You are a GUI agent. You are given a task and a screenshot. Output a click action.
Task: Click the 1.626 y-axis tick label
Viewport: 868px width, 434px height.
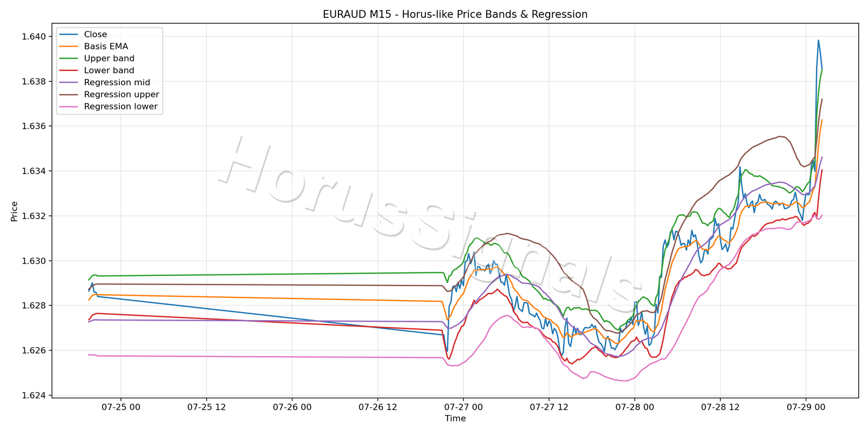point(34,350)
